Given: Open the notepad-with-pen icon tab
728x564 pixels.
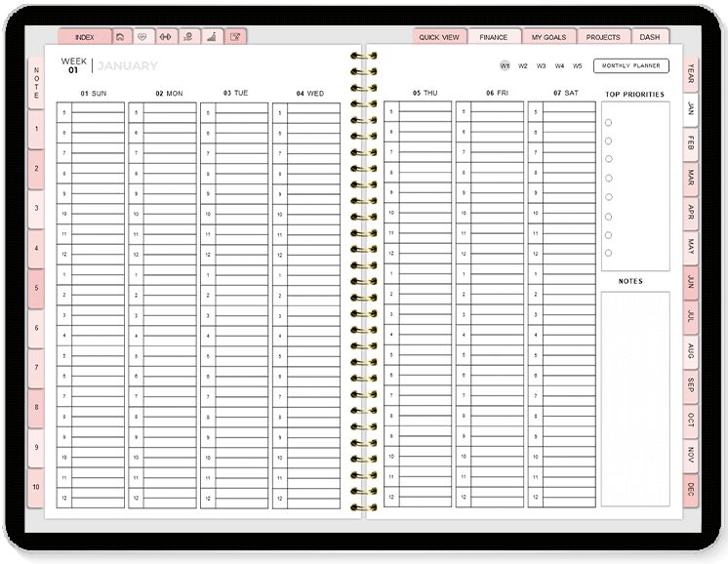Looking at the screenshot, I should pos(235,37).
